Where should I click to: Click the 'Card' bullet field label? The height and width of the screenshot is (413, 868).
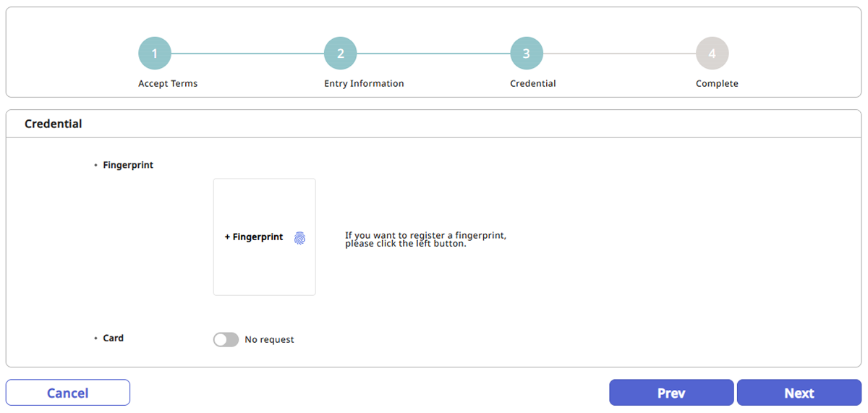114,338
